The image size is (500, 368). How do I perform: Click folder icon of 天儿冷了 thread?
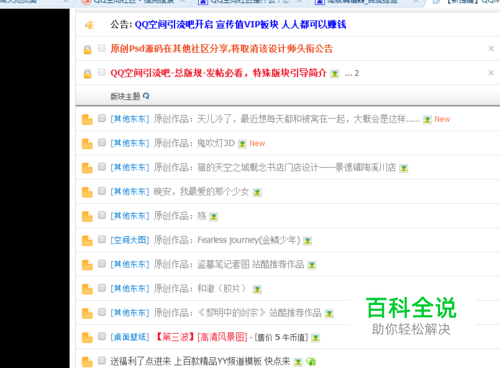[87, 119]
